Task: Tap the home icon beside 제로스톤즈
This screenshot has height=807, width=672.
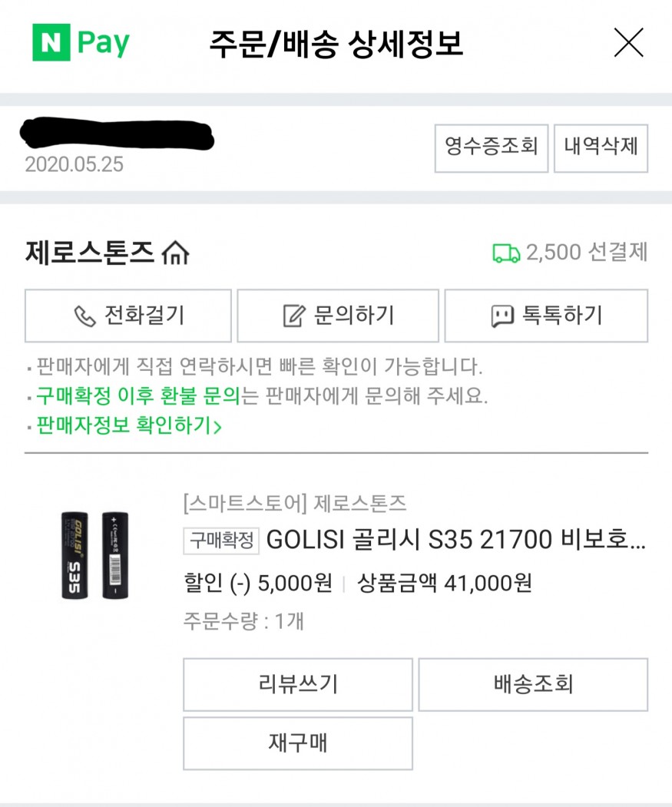Action: (176, 252)
